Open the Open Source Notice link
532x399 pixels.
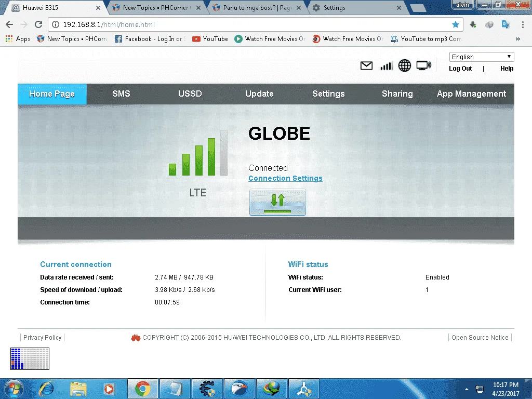pyautogui.click(x=480, y=338)
